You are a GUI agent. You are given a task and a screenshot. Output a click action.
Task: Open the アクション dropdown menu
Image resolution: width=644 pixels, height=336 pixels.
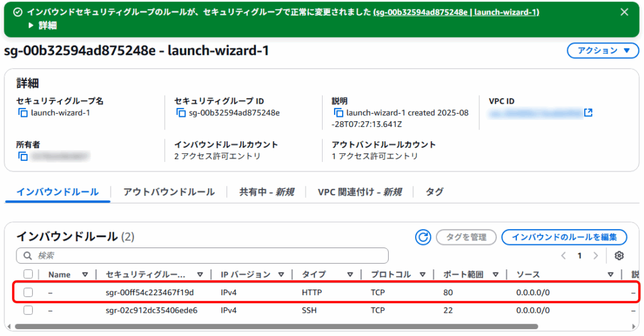[602, 51]
